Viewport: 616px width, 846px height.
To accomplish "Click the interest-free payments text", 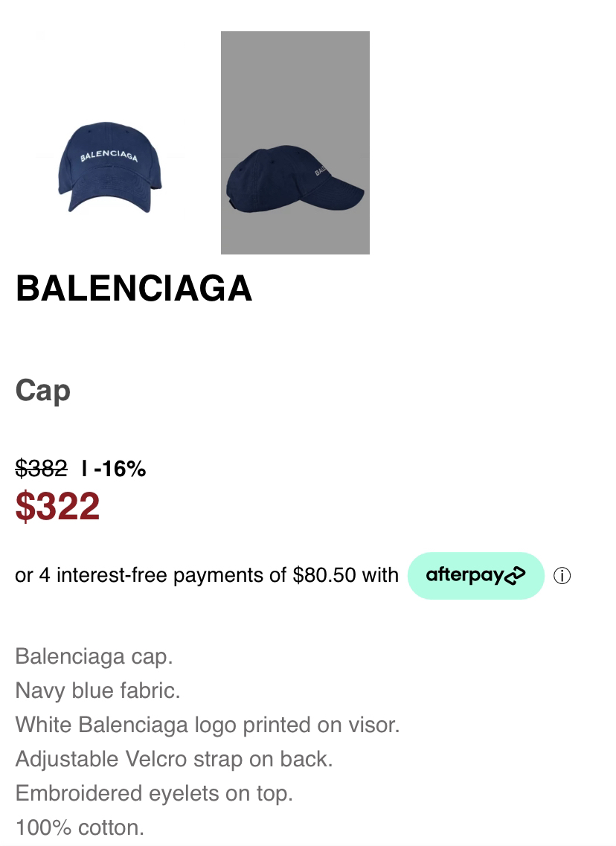I will pyautogui.click(x=207, y=575).
